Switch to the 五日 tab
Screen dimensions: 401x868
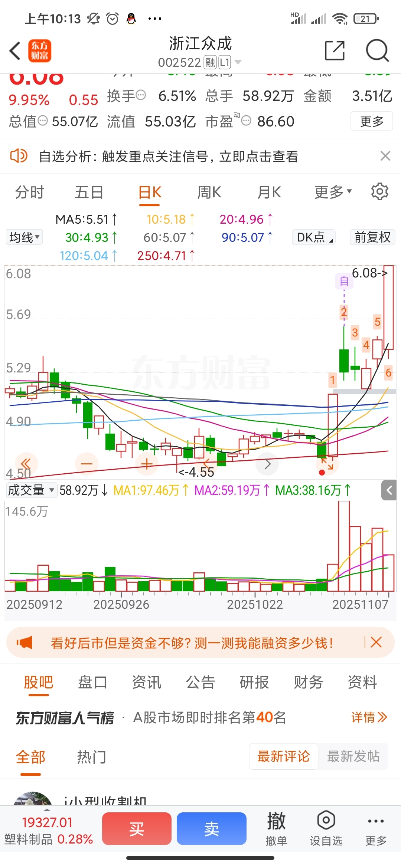(89, 192)
